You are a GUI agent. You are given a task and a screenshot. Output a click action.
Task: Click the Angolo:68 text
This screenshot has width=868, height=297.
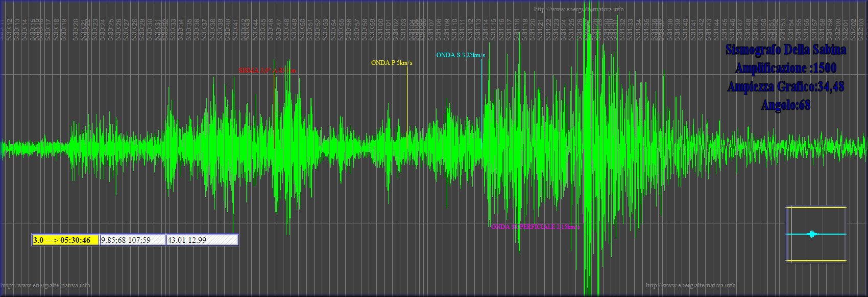[785, 106]
